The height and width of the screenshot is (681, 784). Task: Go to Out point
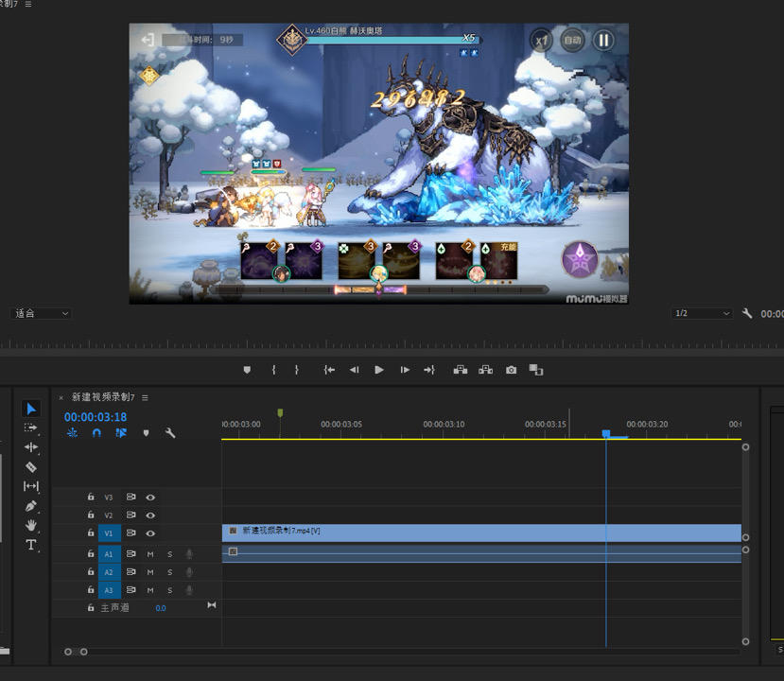pos(429,370)
